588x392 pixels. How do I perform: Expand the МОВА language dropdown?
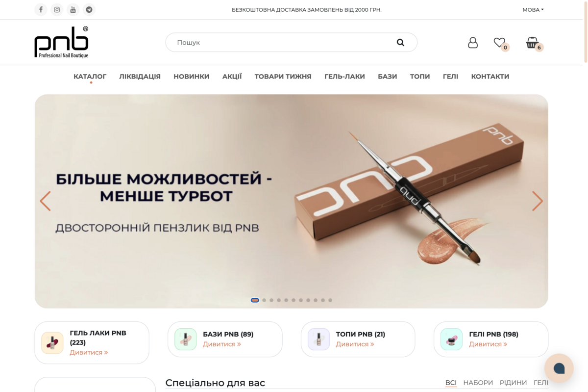pos(533,10)
